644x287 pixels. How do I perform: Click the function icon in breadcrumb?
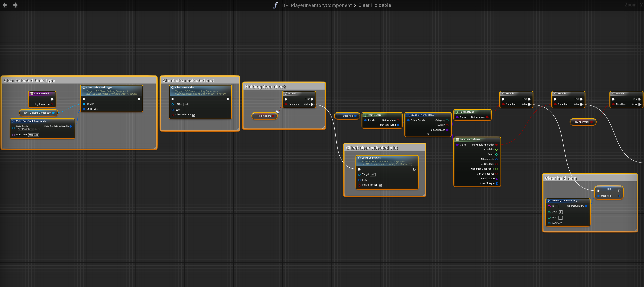[x=275, y=5]
